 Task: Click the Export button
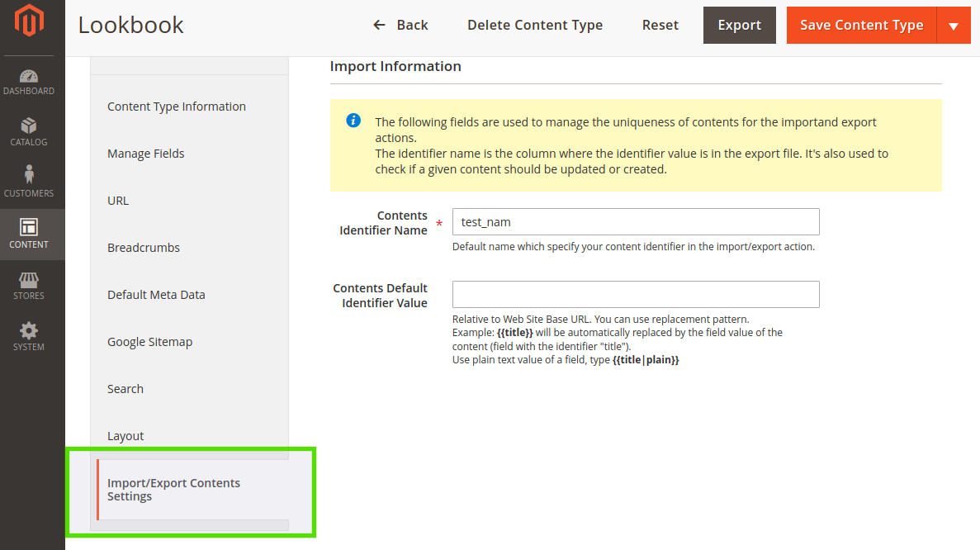(740, 25)
